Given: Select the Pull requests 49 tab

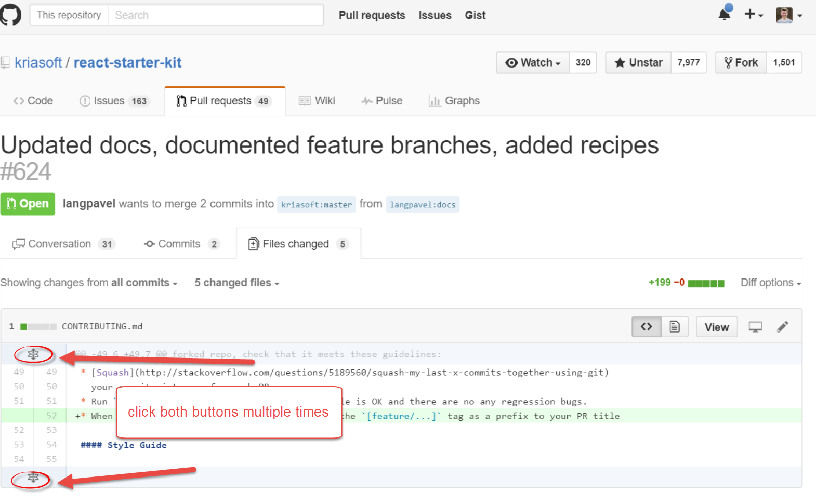Looking at the screenshot, I should pos(225,101).
